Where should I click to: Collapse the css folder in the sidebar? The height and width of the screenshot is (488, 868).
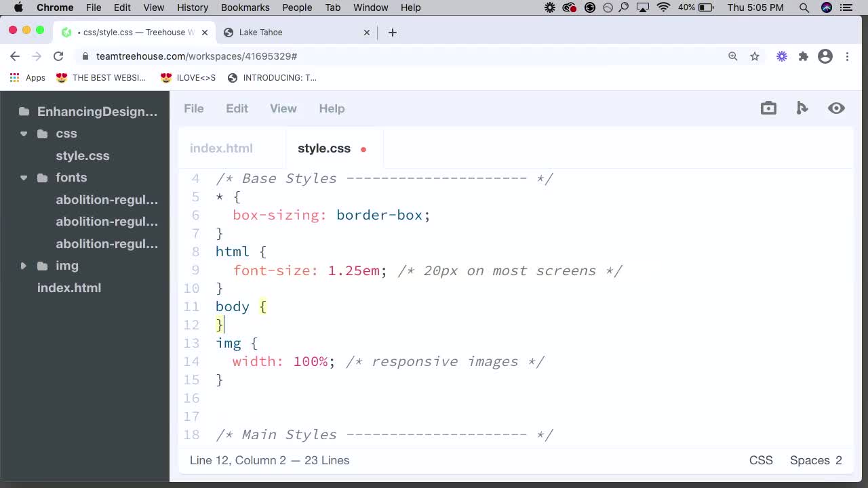tap(24, 134)
